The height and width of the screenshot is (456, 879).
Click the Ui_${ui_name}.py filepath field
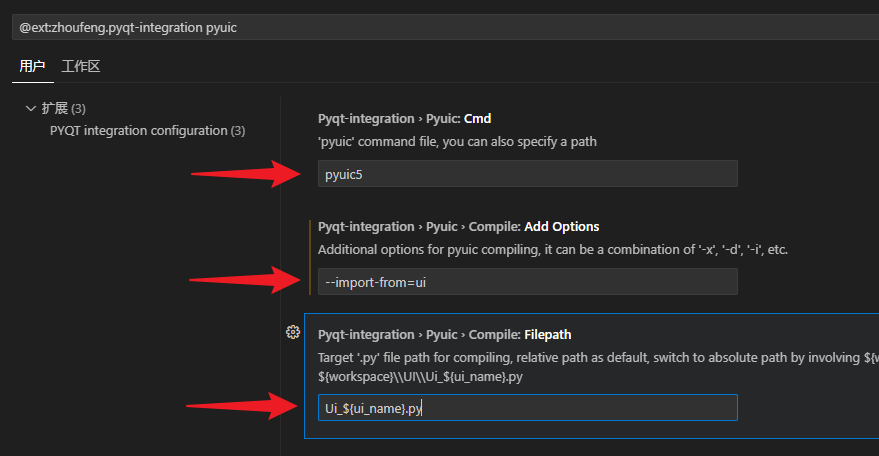tap(527, 407)
